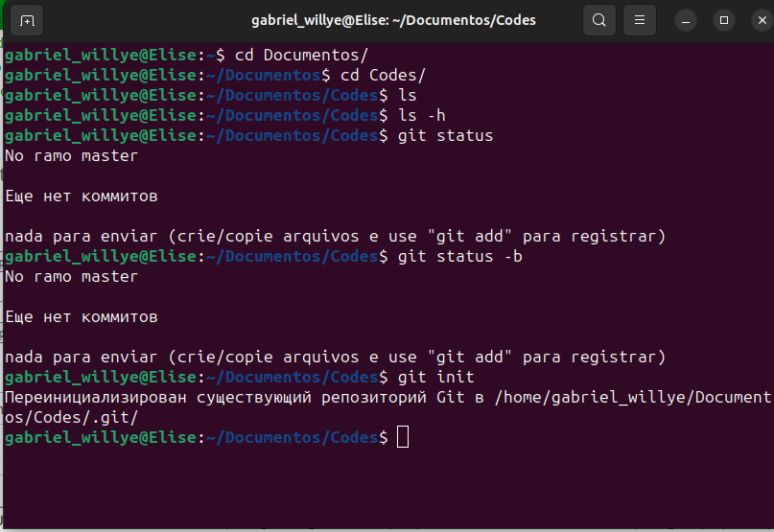Click the command 'cd Documentos/'
The image size is (774, 532).
[301, 55]
